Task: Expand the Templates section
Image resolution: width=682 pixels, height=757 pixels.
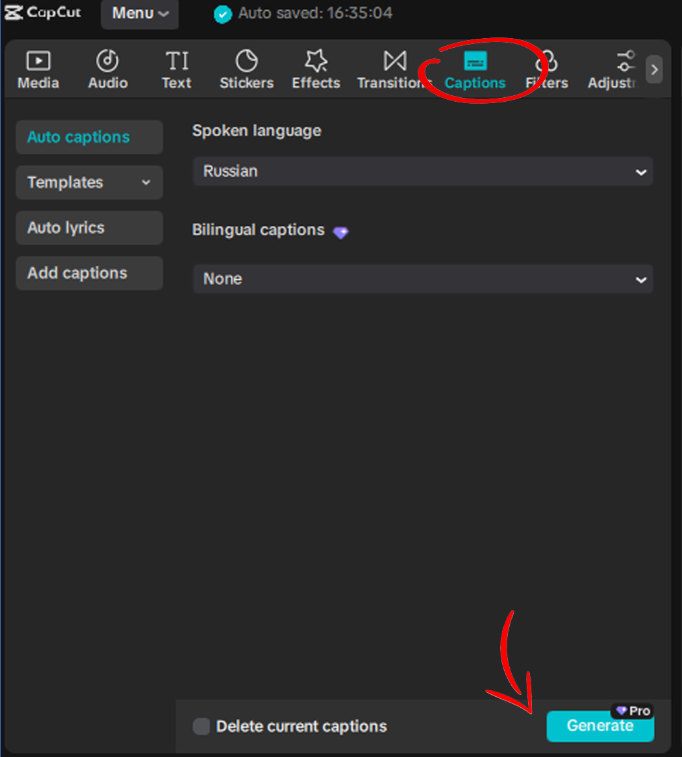Action: [89, 182]
